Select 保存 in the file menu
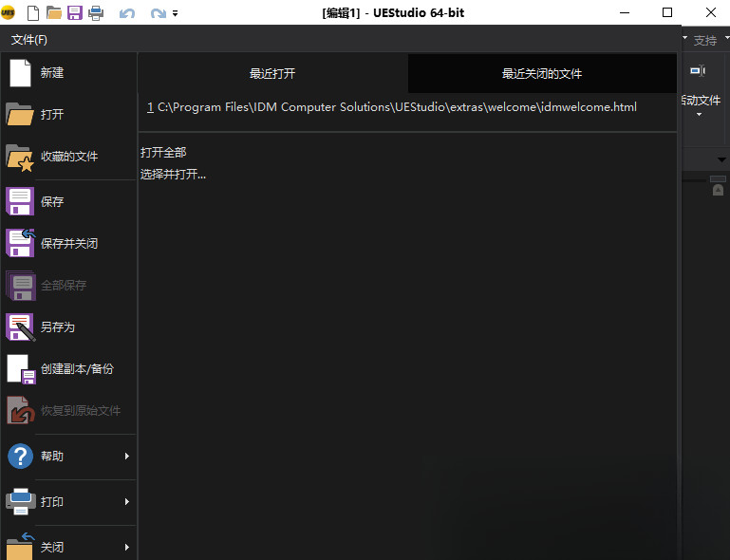The image size is (730, 560). pos(68,201)
